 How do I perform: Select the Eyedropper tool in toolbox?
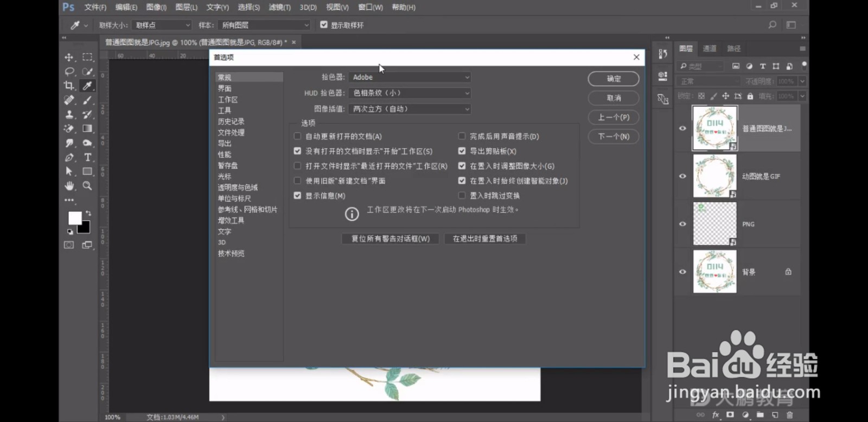tap(87, 86)
